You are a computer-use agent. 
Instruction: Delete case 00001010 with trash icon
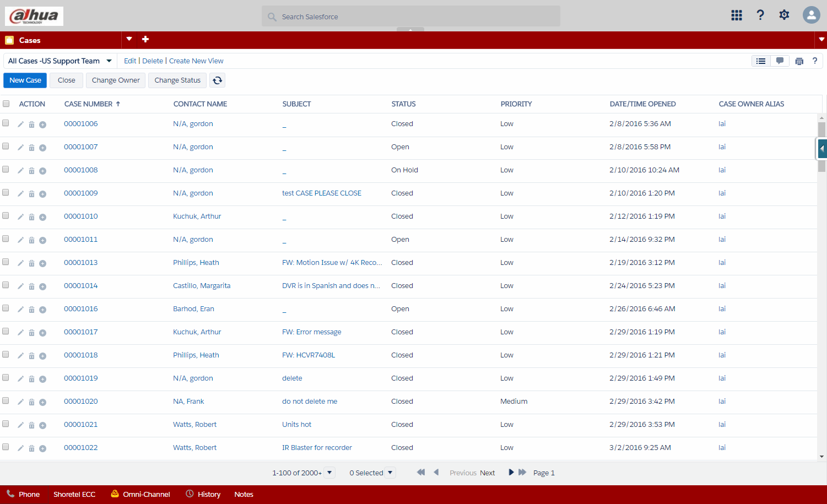(x=31, y=217)
